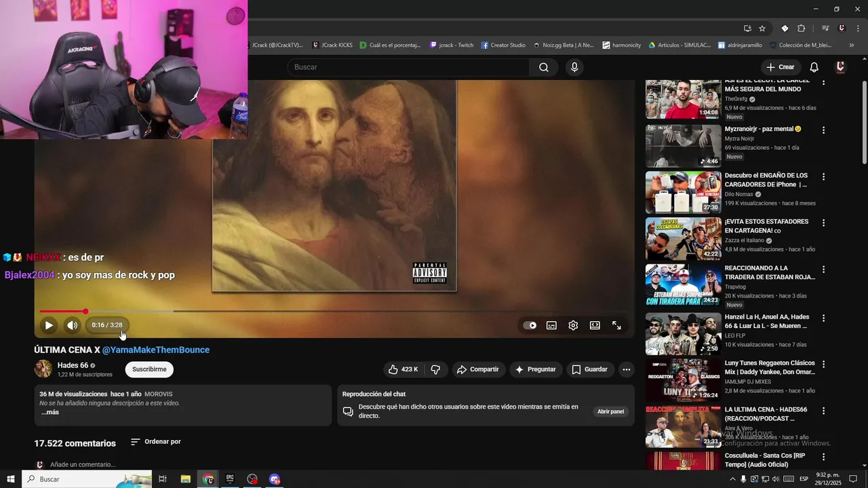Viewport: 868px width, 488px height.
Task: Open the Windows action center notifications
Action: point(853,479)
